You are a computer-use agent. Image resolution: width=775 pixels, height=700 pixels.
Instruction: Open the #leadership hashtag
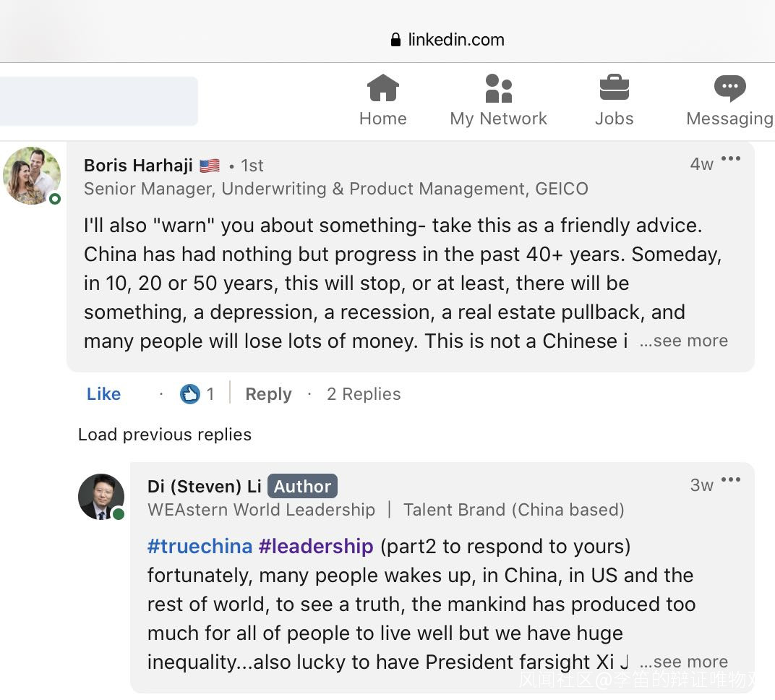pos(316,547)
